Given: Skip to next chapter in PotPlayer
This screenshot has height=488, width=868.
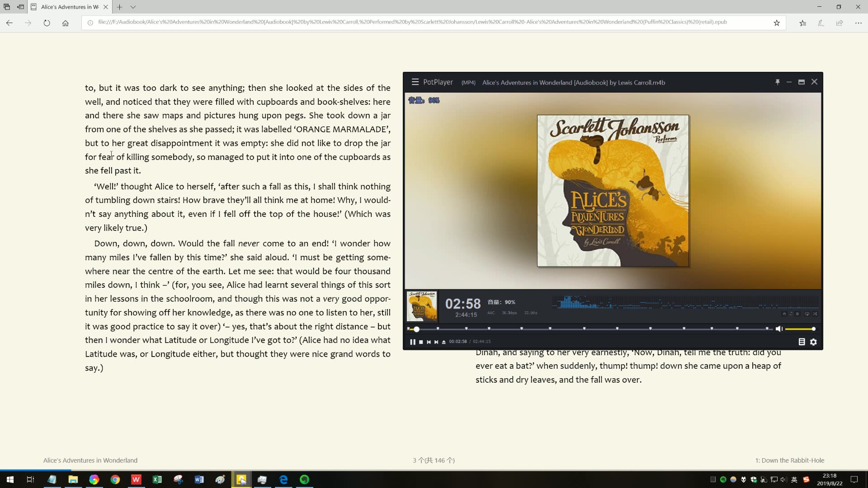Looking at the screenshot, I should click(436, 342).
